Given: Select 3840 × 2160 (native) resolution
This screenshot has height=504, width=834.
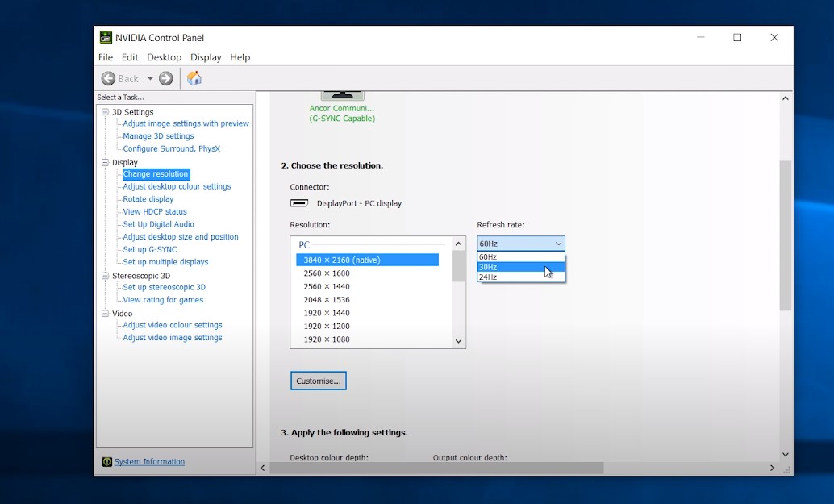Looking at the screenshot, I should pos(367,260).
